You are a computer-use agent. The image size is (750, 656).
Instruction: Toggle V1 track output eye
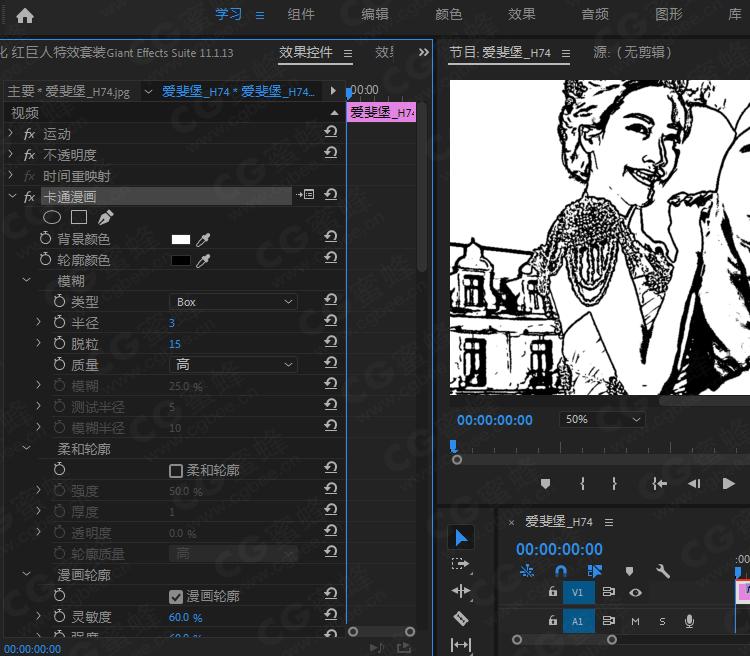635,593
